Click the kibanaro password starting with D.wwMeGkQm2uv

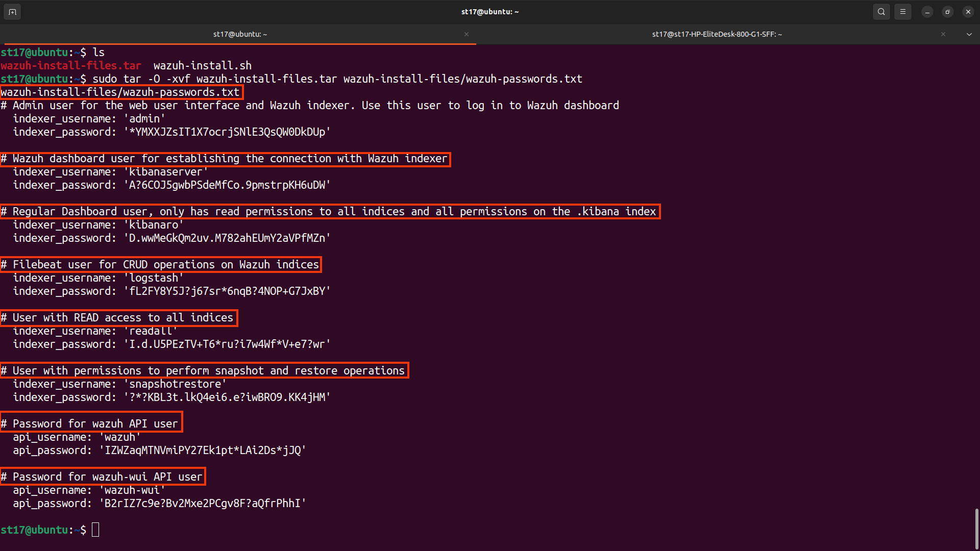coord(227,238)
